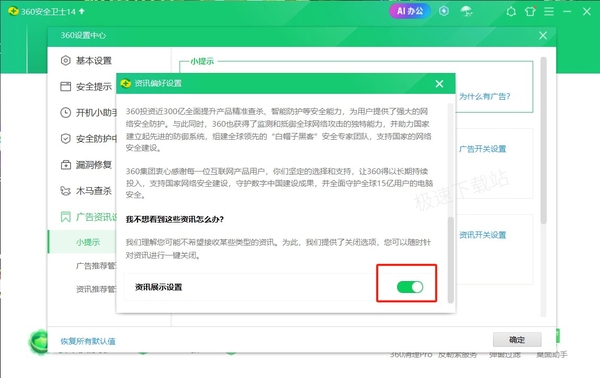Select the 广告推荐管理 sub-item
600x378 pixels.
click(96, 266)
